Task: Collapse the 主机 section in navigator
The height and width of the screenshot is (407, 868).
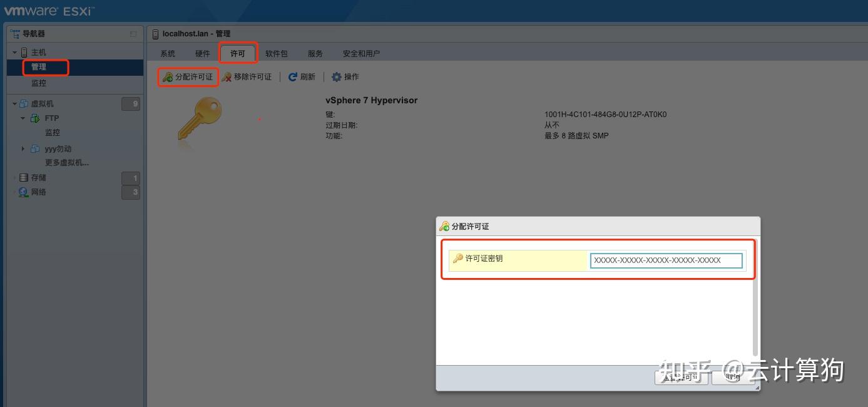Action: tap(14, 51)
